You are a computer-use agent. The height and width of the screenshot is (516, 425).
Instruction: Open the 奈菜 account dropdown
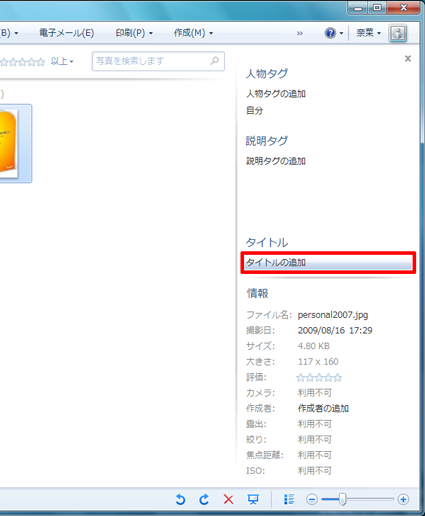368,33
